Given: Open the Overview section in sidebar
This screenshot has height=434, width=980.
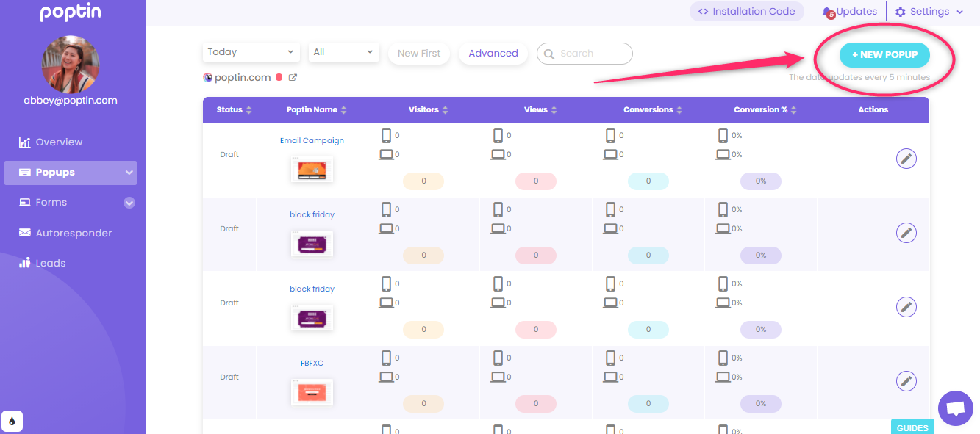Looking at the screenshot, I should click(51, 142).
